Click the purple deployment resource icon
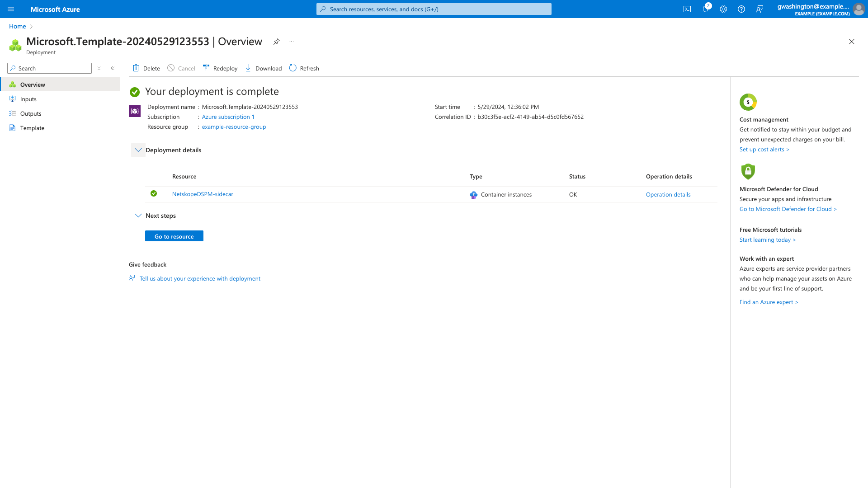Viewport: 868px width, 488px height. (x=135, y=111)
